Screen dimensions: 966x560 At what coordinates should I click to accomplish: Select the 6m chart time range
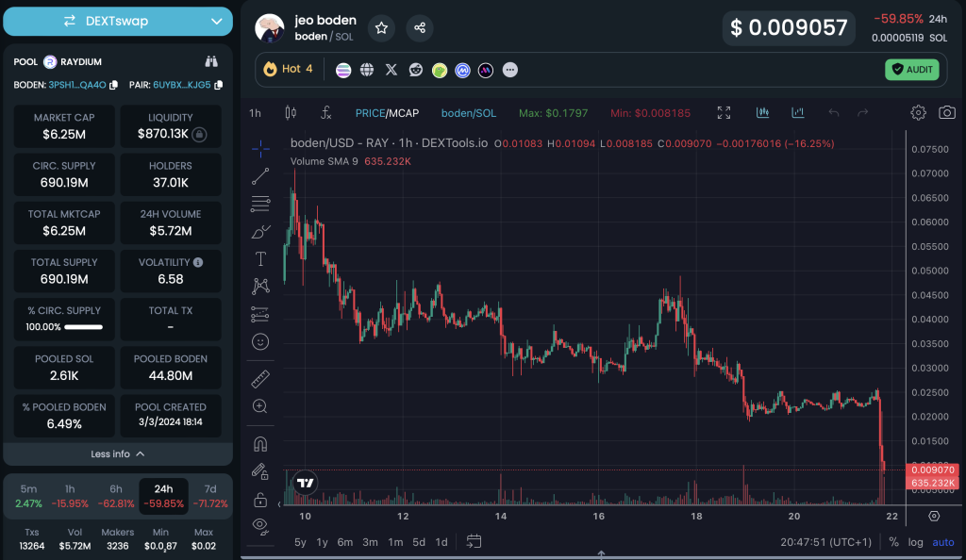point(345,542)
